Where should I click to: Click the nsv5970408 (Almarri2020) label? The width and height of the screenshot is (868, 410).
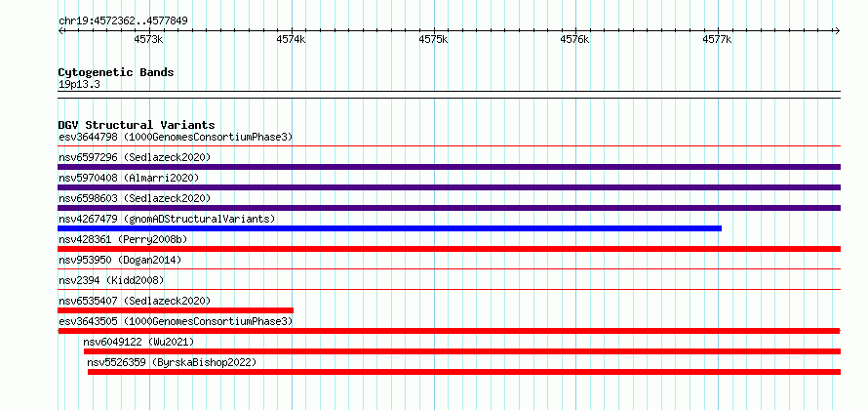[x=129, y=178]
